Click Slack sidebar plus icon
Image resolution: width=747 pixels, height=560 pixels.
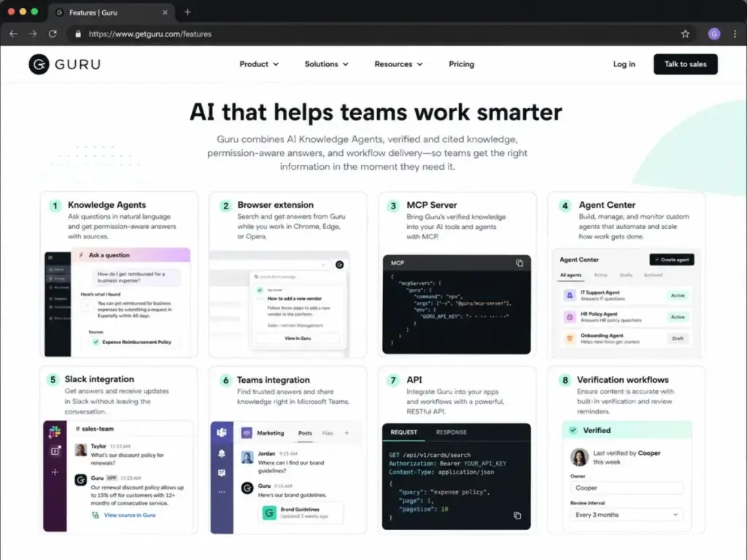[55, 472]
